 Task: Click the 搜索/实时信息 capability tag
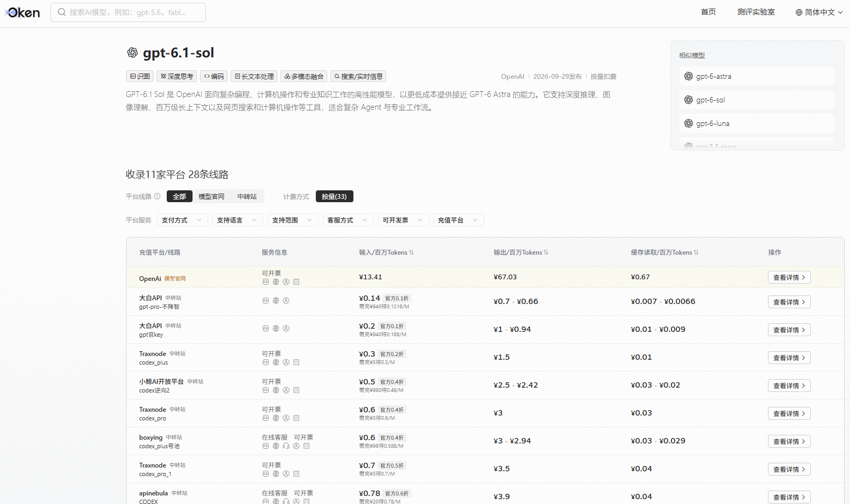click(358, 76)
